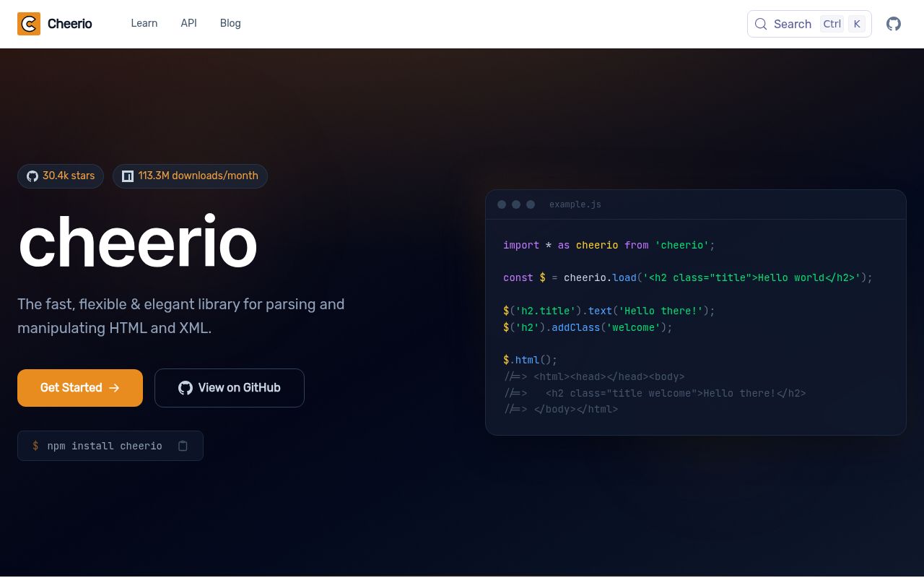Open the 30.4k stars badge
Image resolution: width=924 pixels, height=578 pixels.
click(x=61, y=176)
